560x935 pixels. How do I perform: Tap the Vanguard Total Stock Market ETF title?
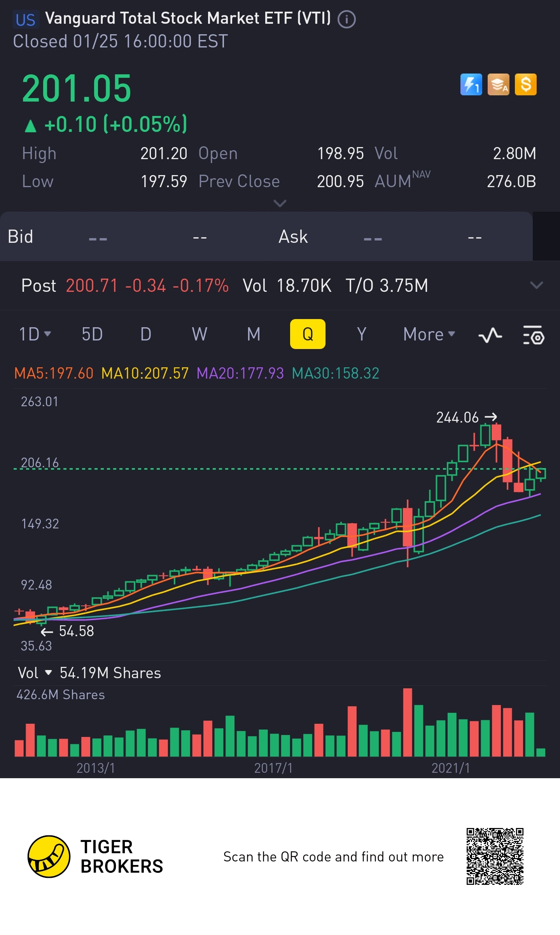188,18
